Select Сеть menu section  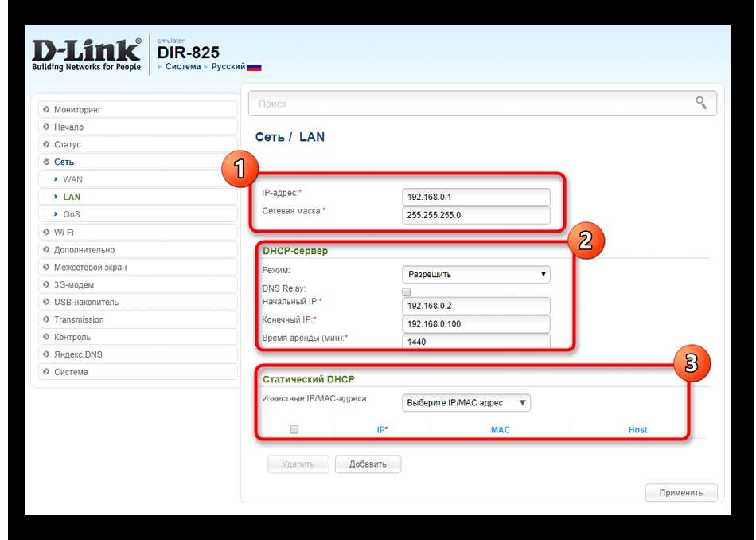click(138, 162)
